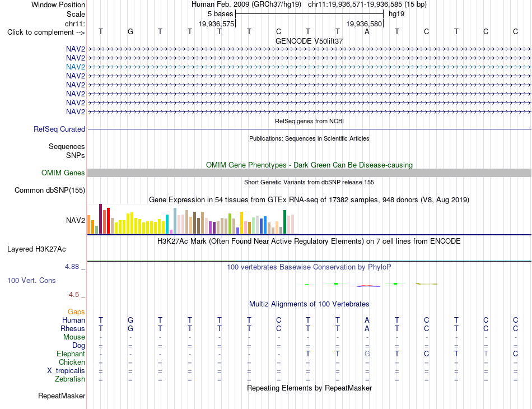Screen dimensions: 532x409
Task: Open the 'RefSeq genes from NCBI' track title
Action: pos(309,121)
